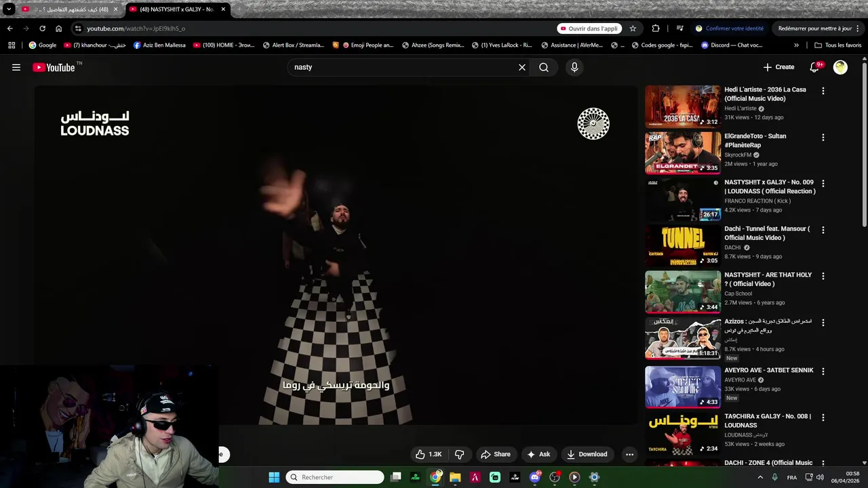The height and width of the screenshot is (488, 868).
Task: Play ElGrandeToto Sultan thumbnail
Action: (683, 153)
